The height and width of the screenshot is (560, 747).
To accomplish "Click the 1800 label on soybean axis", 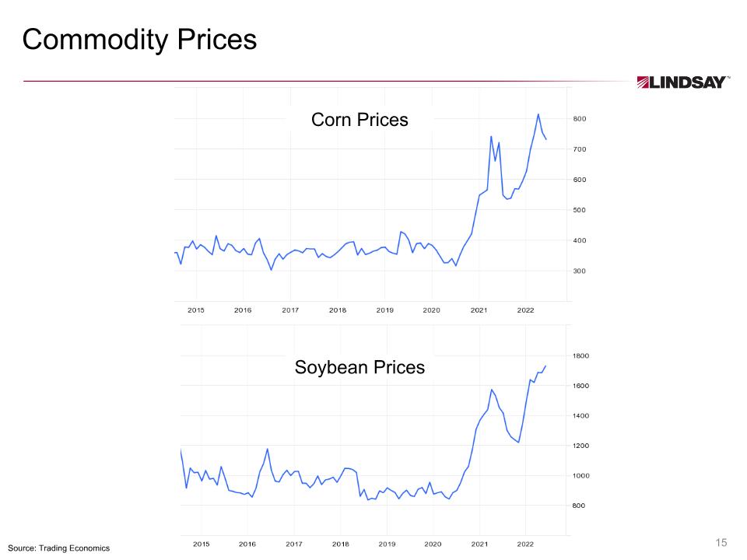I will (x=582, y=356).
